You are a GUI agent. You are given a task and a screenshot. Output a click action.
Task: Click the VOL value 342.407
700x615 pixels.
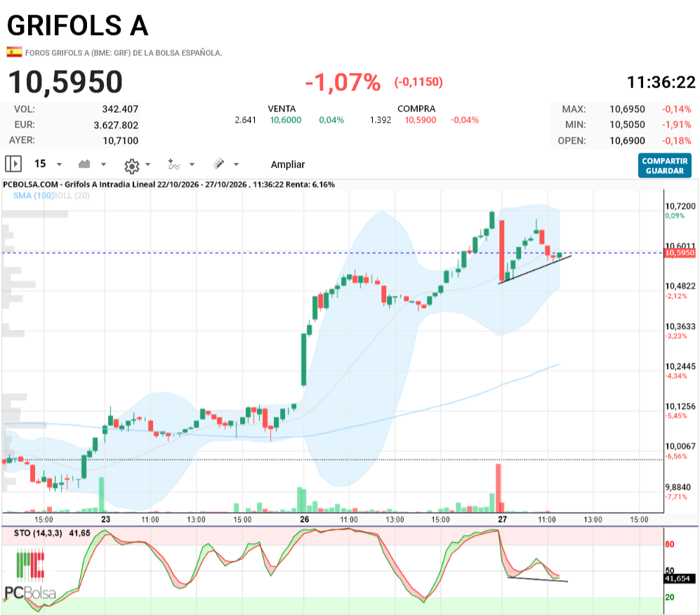(120, 109)
